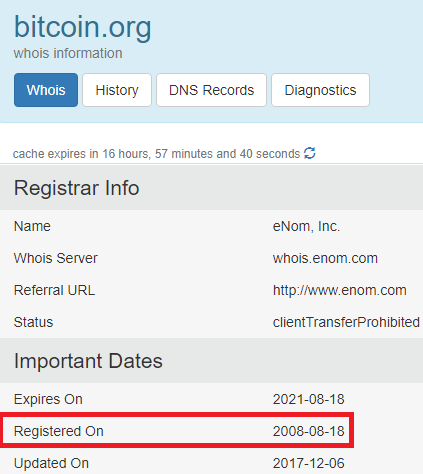Image resolution: width=423 pixels, height=474 pixels.
Task: Click the eNom, Inc. registrar name
Action: pos(306,226)
